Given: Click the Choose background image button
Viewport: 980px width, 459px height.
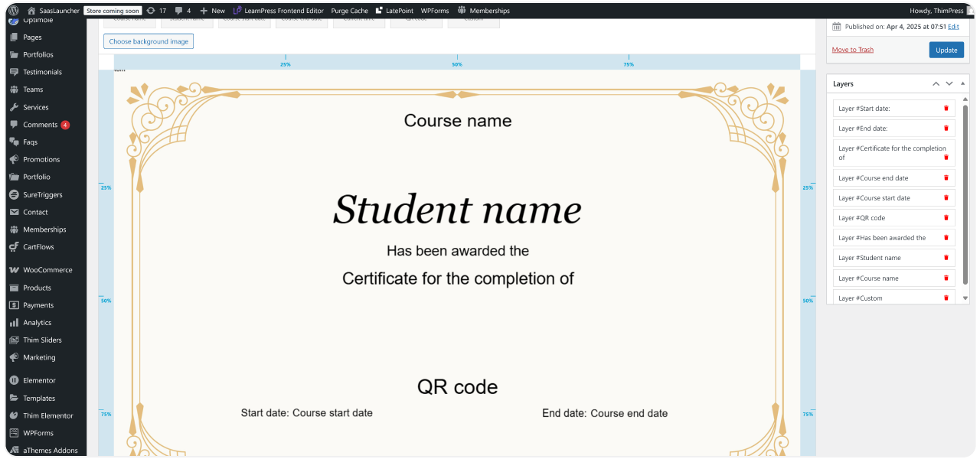Looking at the screenshot, I should [x=148, y=41].
